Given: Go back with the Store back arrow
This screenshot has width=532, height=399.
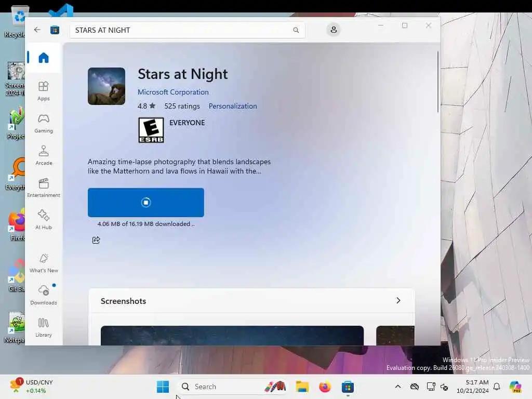Looking at the screenshot, I should click(37, 30).
